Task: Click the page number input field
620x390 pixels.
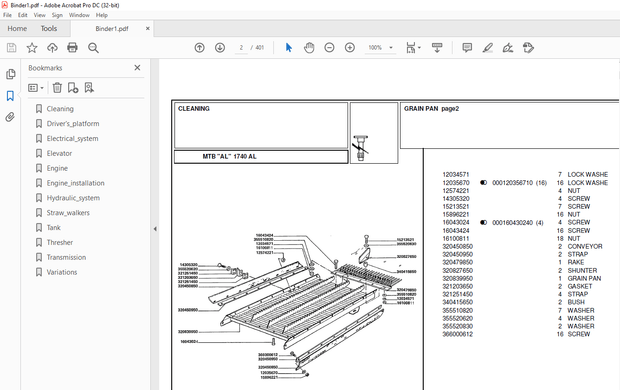Action: [x=241, y=48]
